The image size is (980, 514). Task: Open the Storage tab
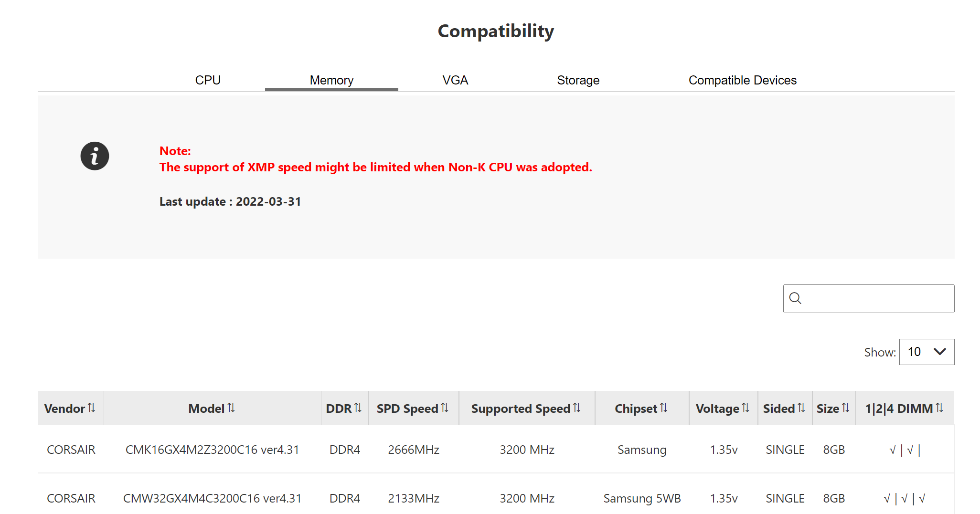point(578,80)
